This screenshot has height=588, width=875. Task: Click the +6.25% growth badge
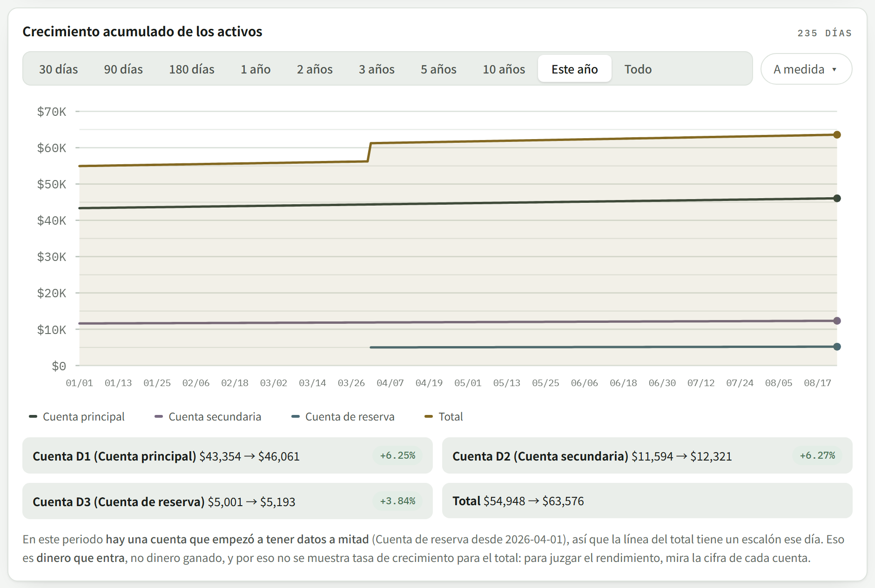[x=397, y=455]
